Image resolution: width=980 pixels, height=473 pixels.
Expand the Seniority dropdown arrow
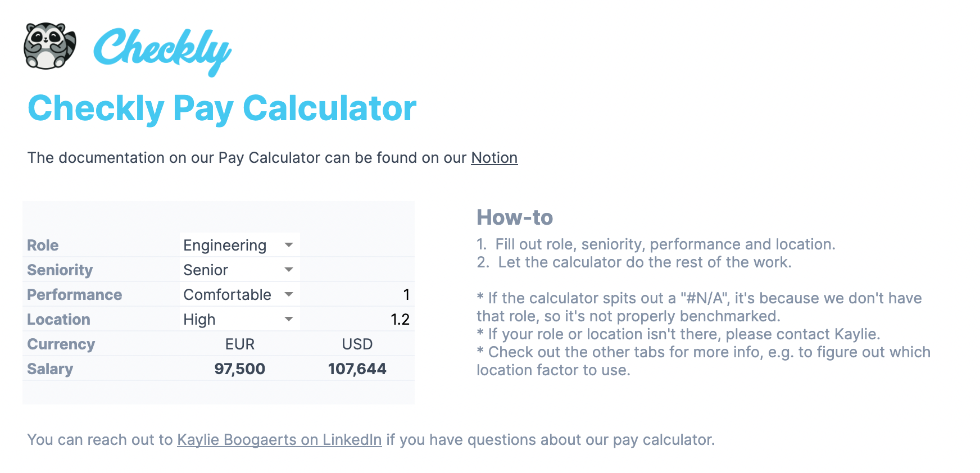(x=289, y=270)
